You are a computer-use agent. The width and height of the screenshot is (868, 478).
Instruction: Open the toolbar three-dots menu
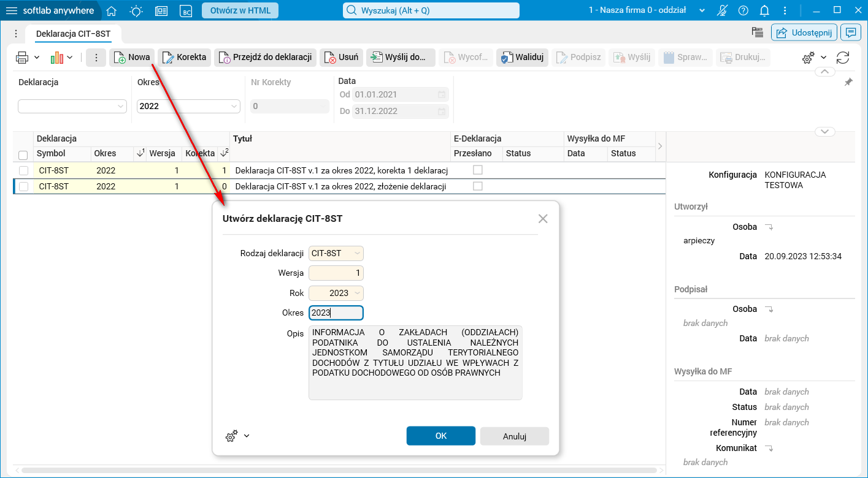[96, 58]
